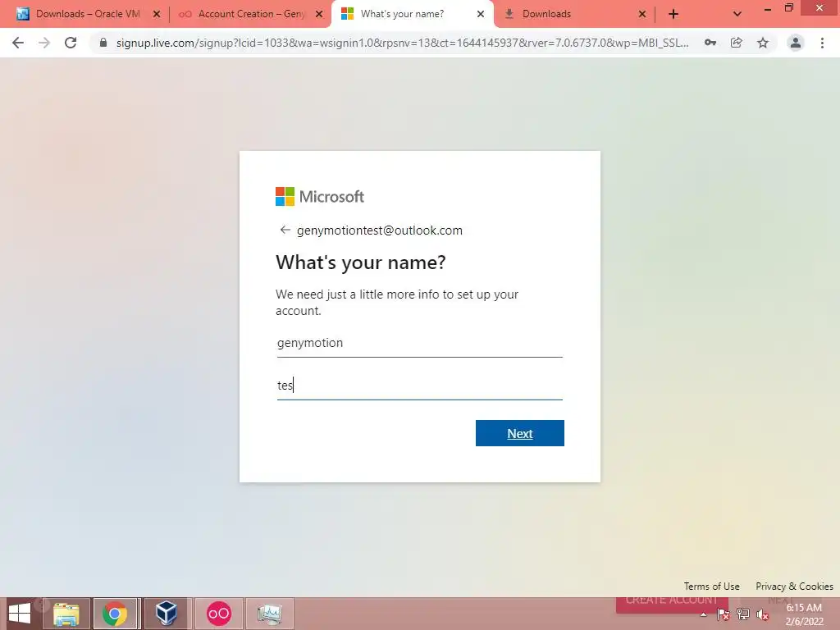Click the What's your name? heading
Screen dimensions: 840x630
(361, 262)
